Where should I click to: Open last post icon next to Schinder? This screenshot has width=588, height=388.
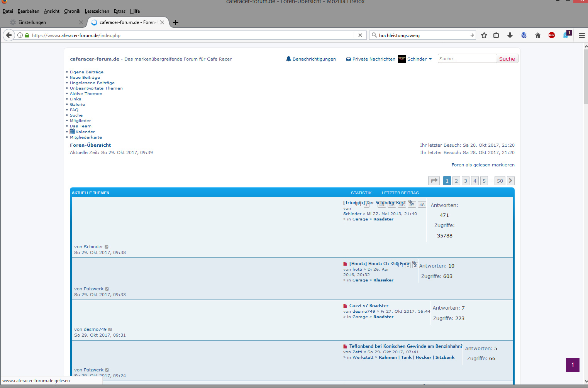coord(107,247)
